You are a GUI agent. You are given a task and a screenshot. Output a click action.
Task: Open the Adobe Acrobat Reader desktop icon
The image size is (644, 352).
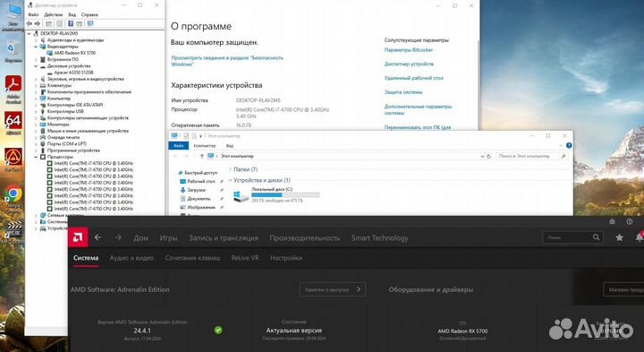pos(13,84)
